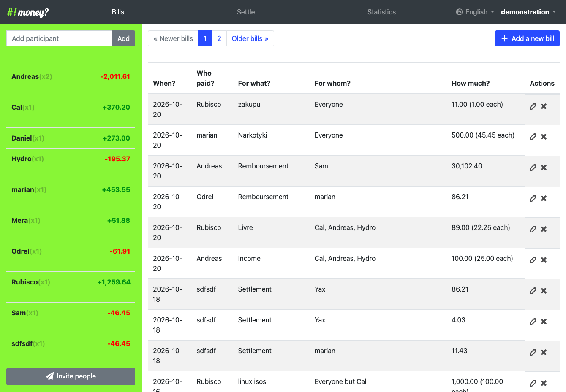Click Cal's balance +370.20

[x=116, y=107]
